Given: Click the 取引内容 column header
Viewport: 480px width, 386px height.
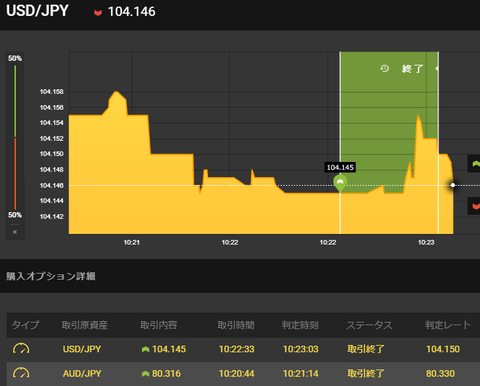Looking at the screenshot, I should [x=159, y=325].
